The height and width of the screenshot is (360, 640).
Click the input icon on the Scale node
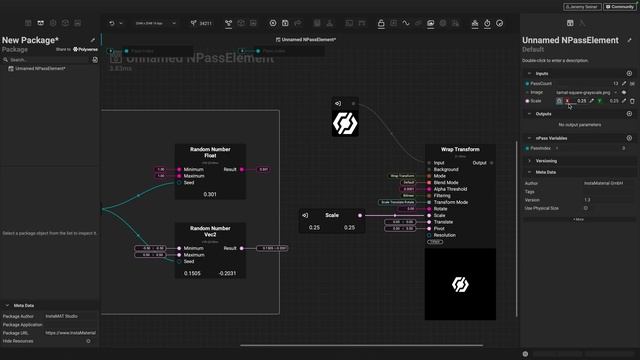[x=305, y=215]
